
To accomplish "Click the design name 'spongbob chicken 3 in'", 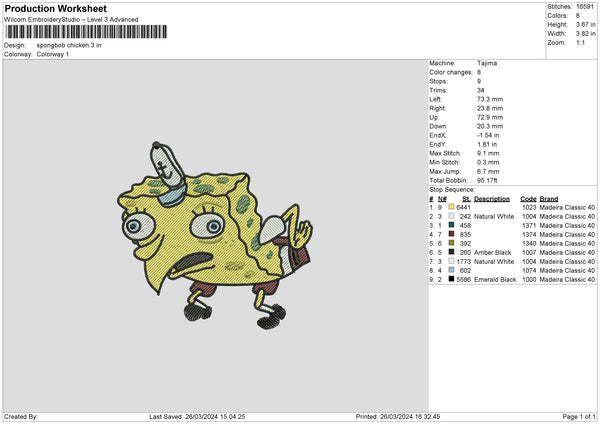I will click(69, 45).
